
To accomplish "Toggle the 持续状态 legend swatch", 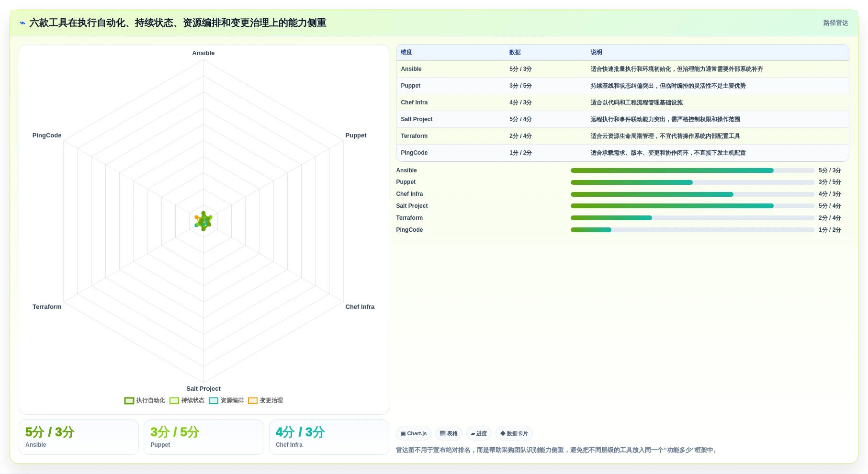I will (174, 401).
